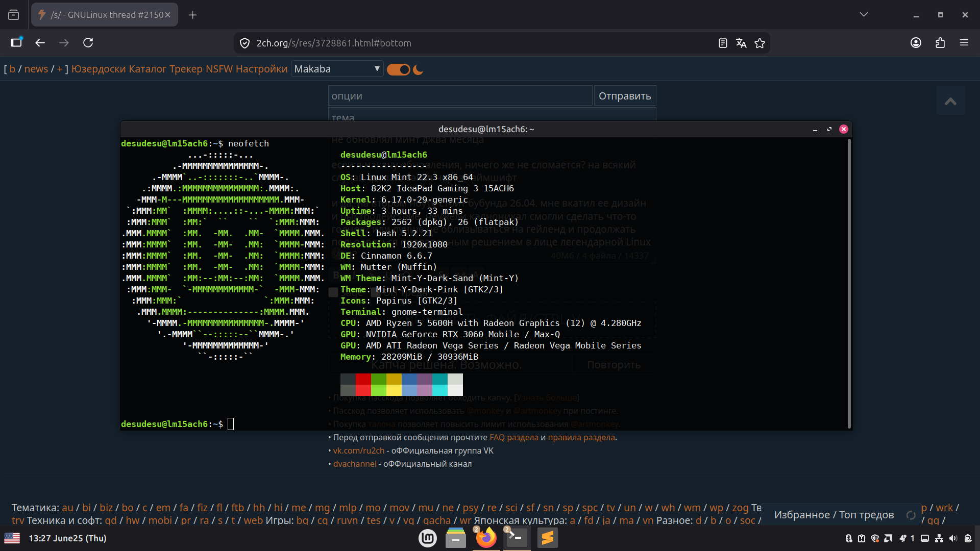This screenshot has height=551, width=980.
Task: Switch to the terminal in the taskbar
Action: [x=517, y=538]
